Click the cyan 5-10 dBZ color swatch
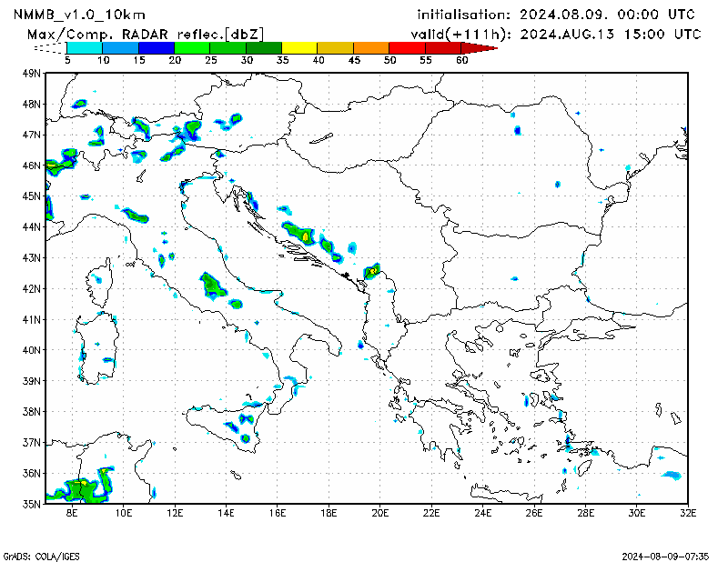 (x=84, y=47)
